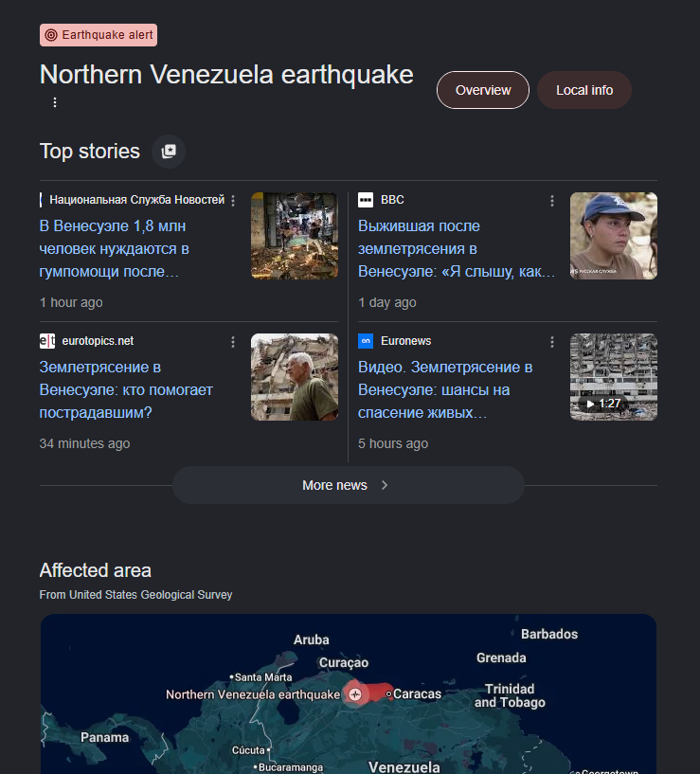Click Caracas label on the affected area map

click(417, 694)
